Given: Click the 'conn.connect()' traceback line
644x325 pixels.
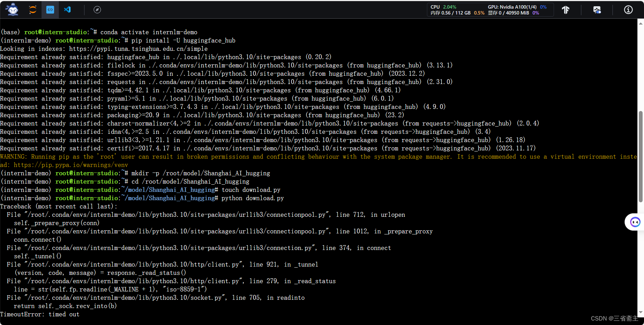Looking at the screenshot, I should 37,240.
